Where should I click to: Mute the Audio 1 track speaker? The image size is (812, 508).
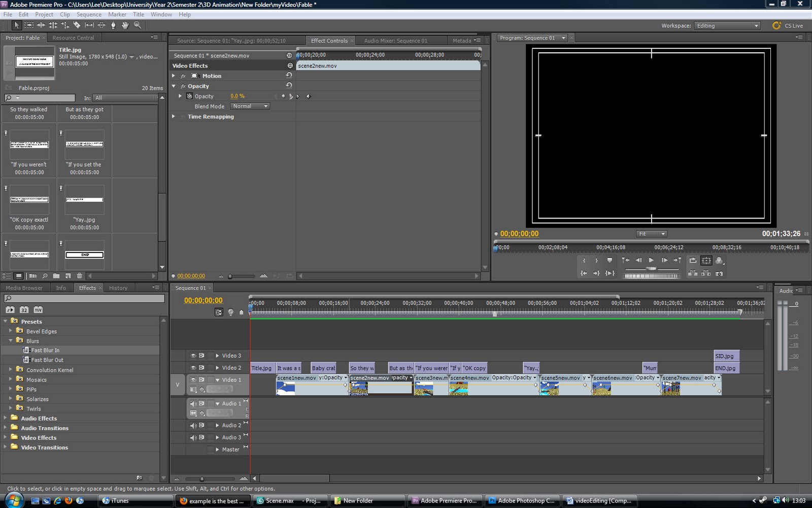pos(193,404)
